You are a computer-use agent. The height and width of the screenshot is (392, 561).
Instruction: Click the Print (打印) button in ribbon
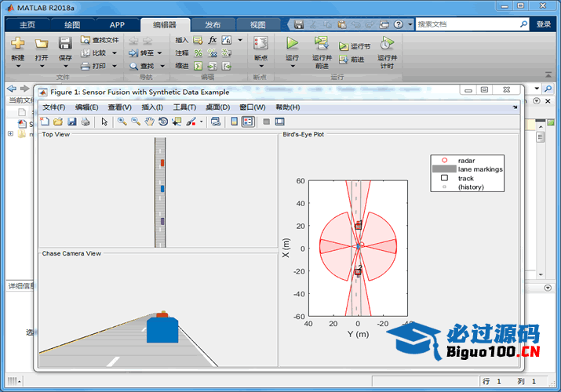(x=93, y=66)
